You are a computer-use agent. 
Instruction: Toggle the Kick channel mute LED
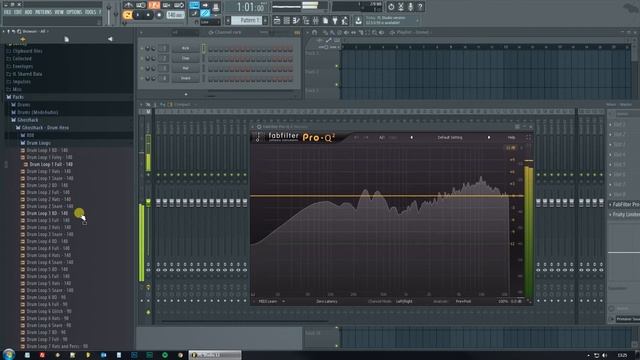142,48
